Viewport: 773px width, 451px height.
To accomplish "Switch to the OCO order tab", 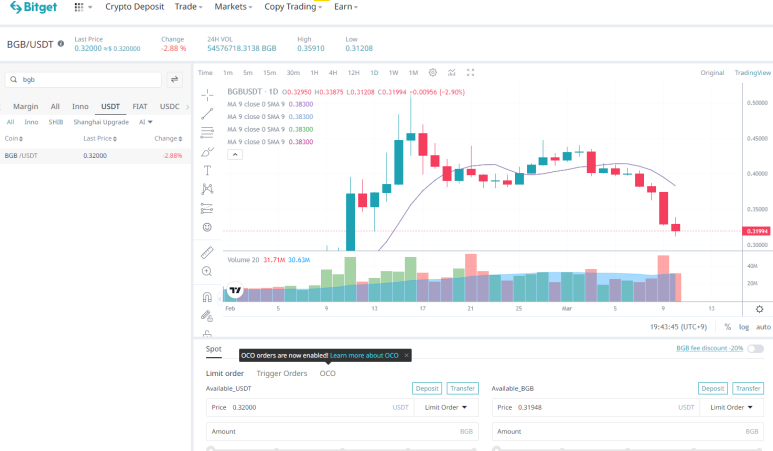I will click(327, 373).
